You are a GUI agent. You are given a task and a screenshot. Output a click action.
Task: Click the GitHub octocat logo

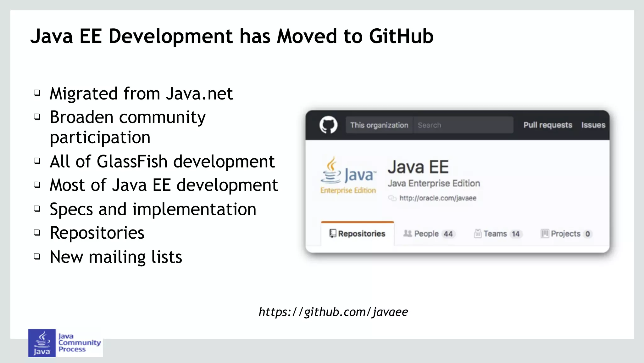pyautogui.click(x=328, y=125)
